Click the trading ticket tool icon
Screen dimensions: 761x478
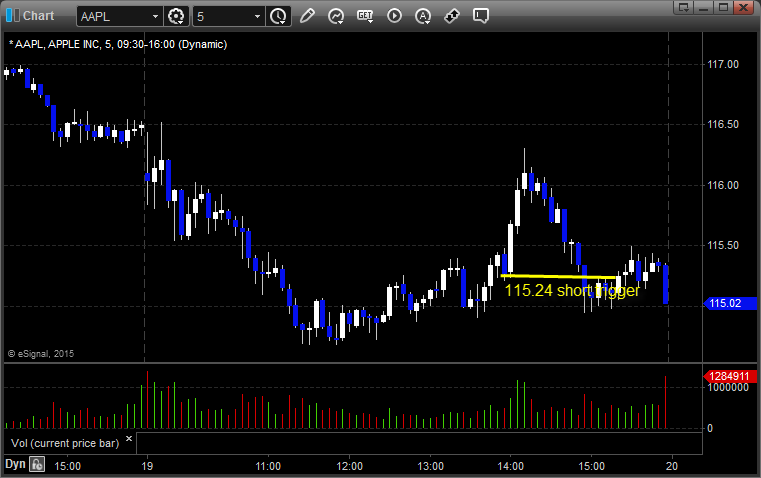(x=452, y=16)
